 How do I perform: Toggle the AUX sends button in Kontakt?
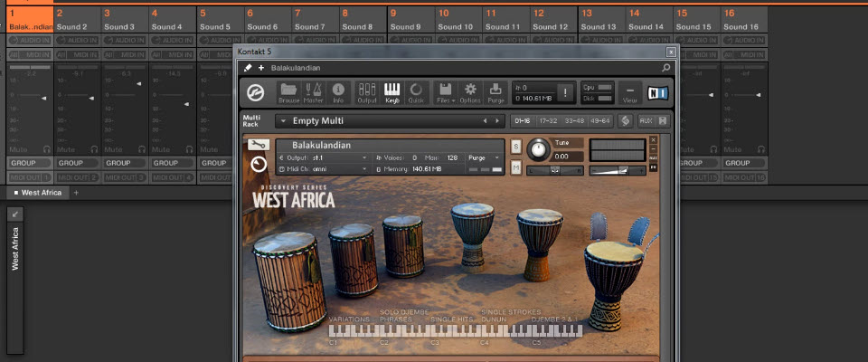point(646,121)
